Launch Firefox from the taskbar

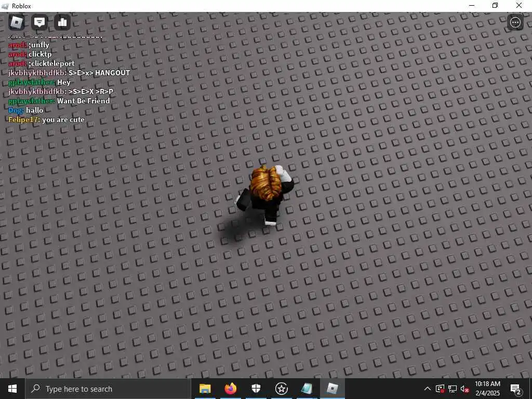(230, 389)
